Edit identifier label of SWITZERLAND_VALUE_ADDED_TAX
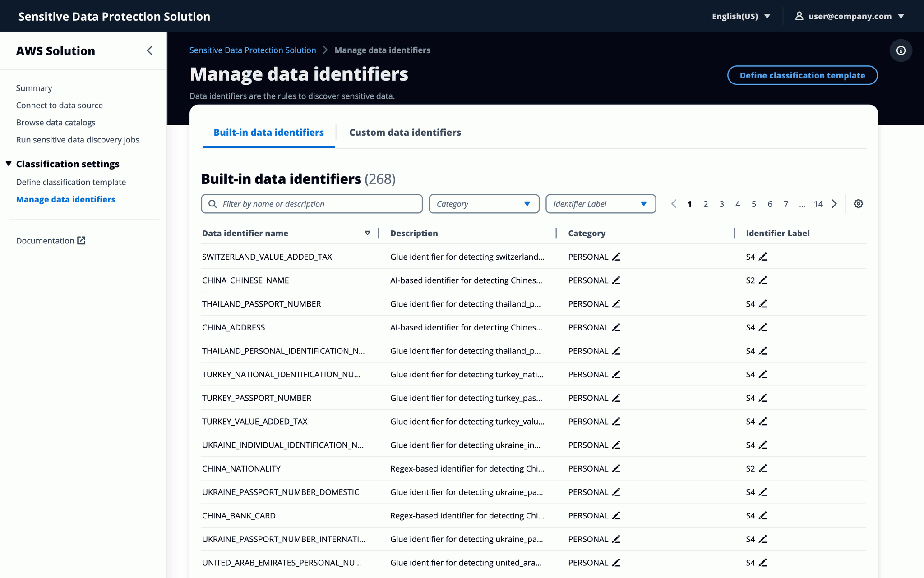This screenshot has width=924, height=578. [762, 257]
